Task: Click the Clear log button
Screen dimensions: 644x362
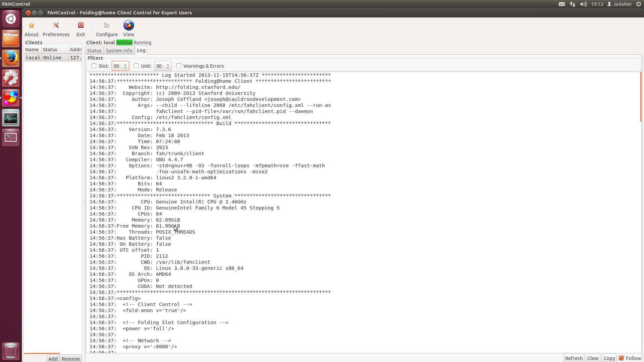Action: (x=593, y=358)
